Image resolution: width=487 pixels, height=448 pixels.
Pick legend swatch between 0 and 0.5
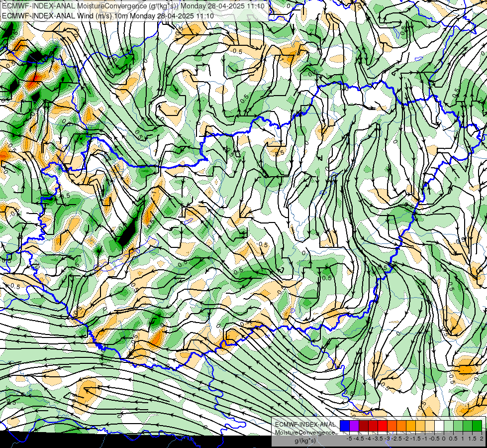point(449,426)
